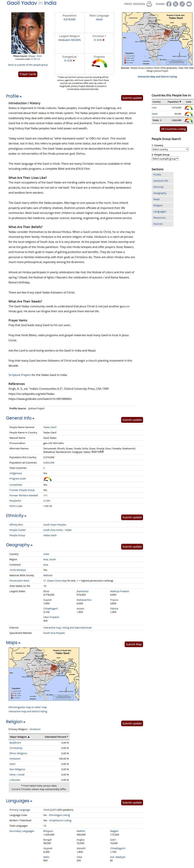Share this page on Facebook
194x868 pixels.
(x=169, y=4)
